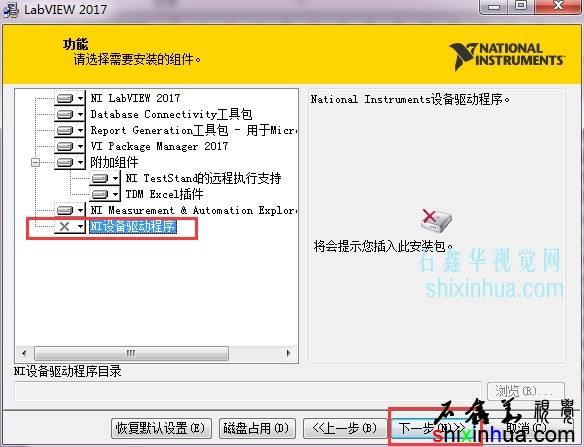Viewport: 584px width, 447px height.
Task: Click the Database Connectivity drive icon
Action: [x=65, y=114]
